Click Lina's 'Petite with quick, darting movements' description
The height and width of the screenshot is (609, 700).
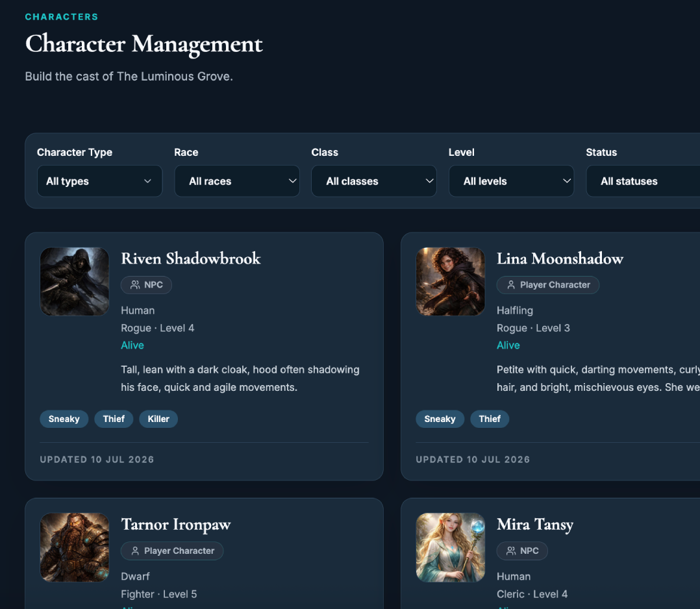598,379
